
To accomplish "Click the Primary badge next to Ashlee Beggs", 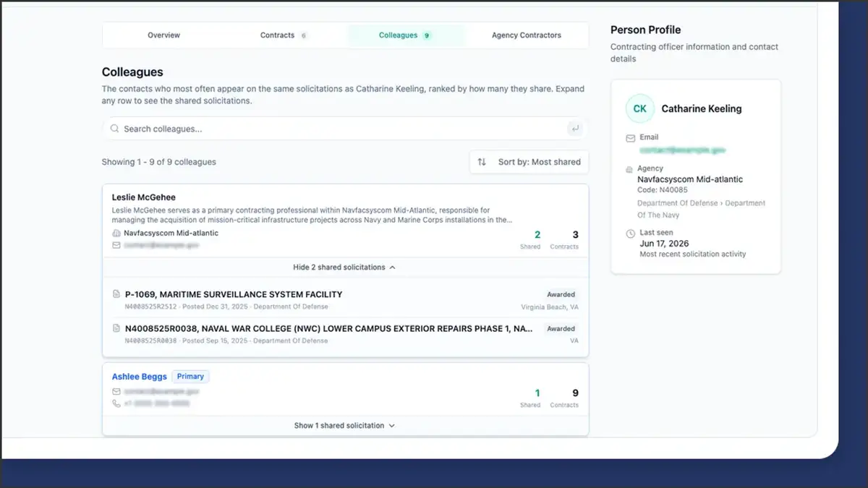I will [x=190, y=377].
